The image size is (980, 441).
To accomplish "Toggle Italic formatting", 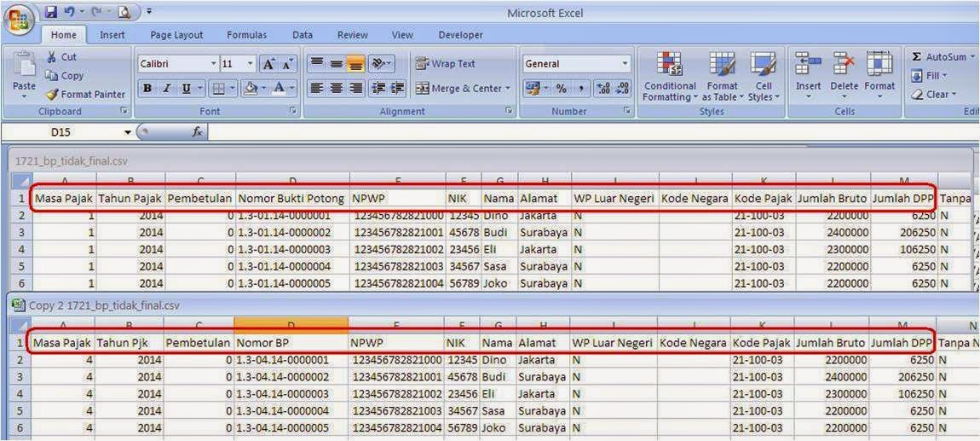I will [x=166, y=89].
